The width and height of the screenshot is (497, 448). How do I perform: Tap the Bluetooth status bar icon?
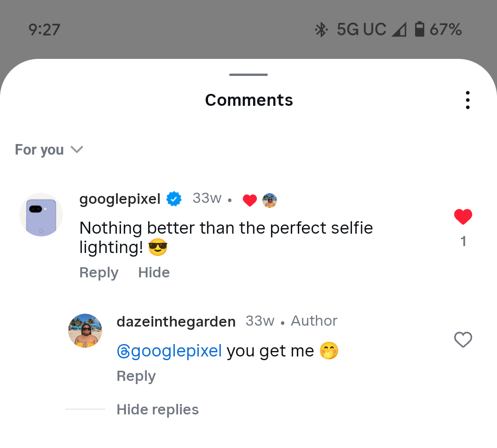click(321, 30)
